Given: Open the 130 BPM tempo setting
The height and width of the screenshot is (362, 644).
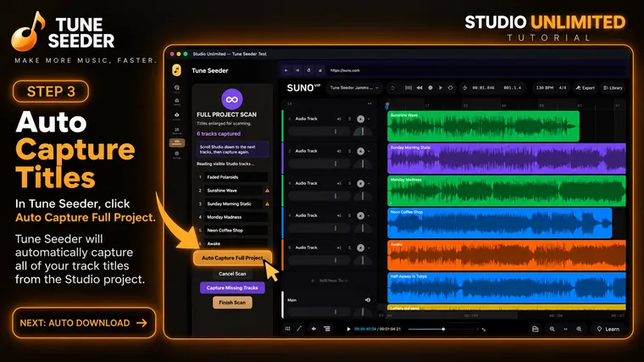Looking at the screenshot, I should 545,88.
